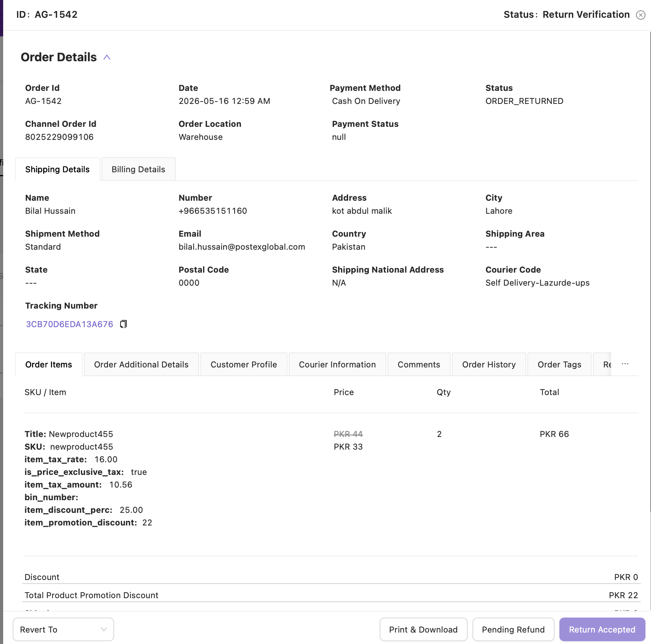Show the Order History tab
This screenshot has height=644, width=651.
(x=489, y=364)
